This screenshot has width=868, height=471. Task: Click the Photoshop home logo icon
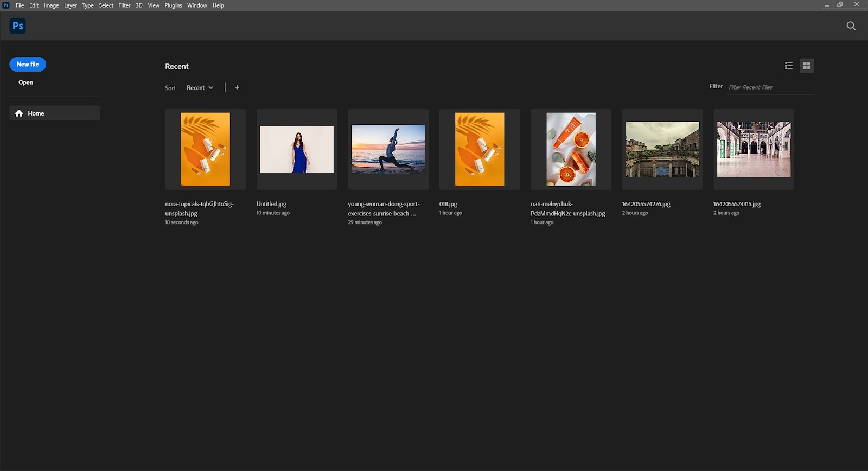coord(18,26)
